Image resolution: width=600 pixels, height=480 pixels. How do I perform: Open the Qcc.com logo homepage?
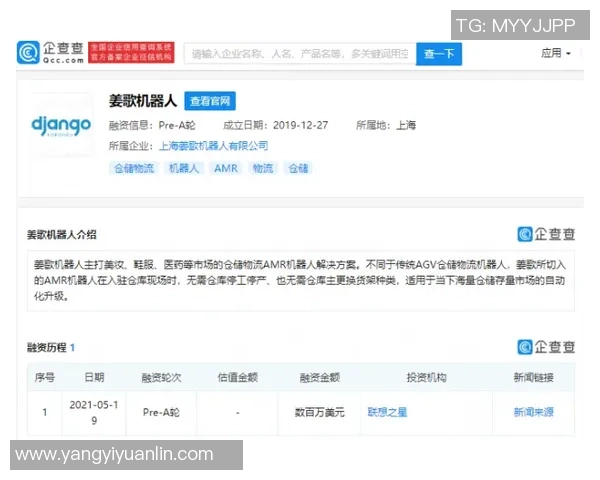point(50,52)
